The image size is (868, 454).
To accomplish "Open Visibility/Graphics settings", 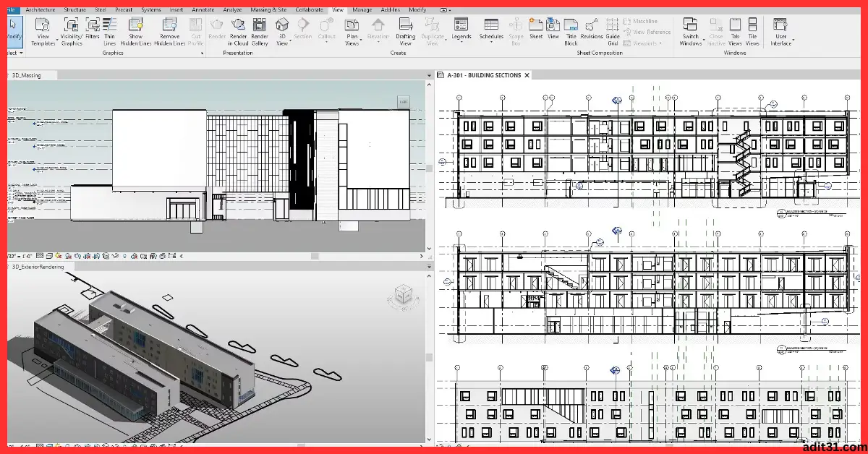I will pos(71,33).
